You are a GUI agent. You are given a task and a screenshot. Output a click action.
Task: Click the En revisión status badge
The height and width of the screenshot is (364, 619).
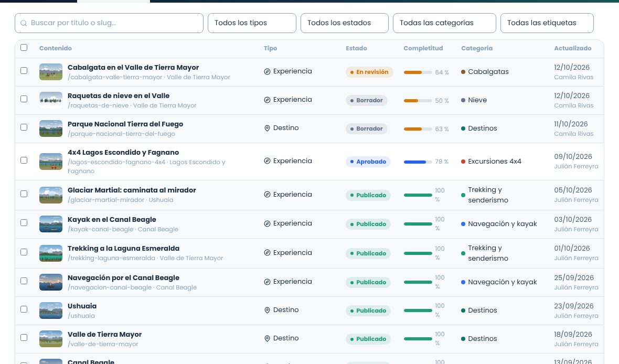click(x=369, y=72)
